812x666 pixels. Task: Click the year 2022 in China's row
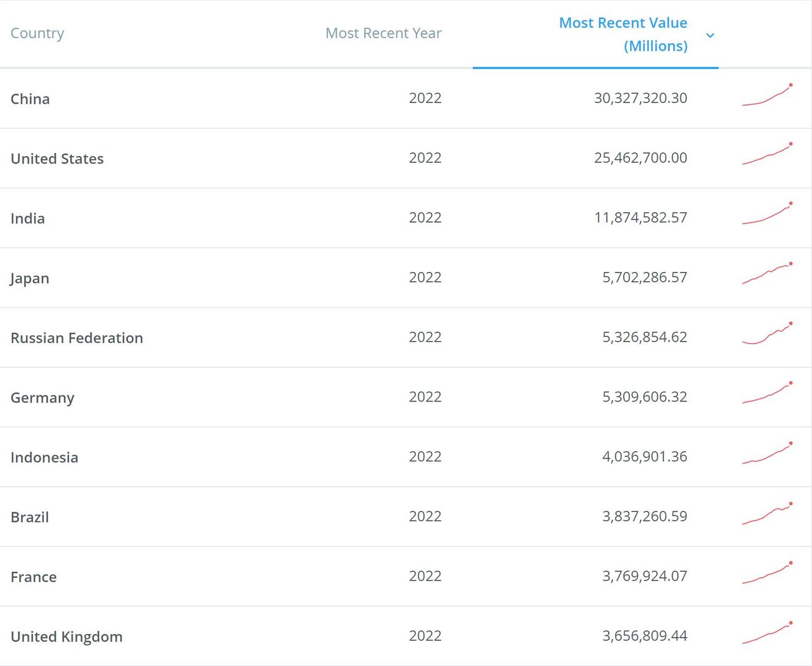coord(425,98)
